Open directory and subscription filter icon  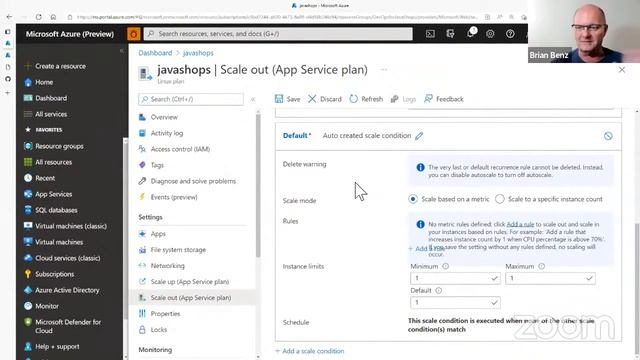pos(450,34)
